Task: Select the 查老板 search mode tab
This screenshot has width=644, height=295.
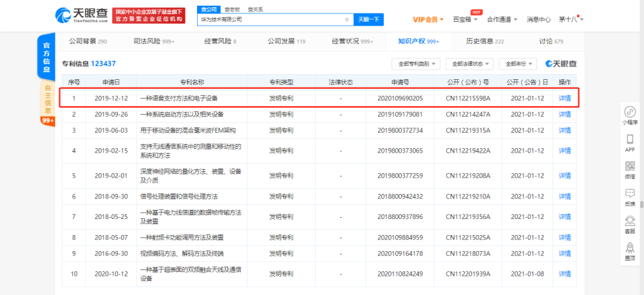Action: (232, 10)
